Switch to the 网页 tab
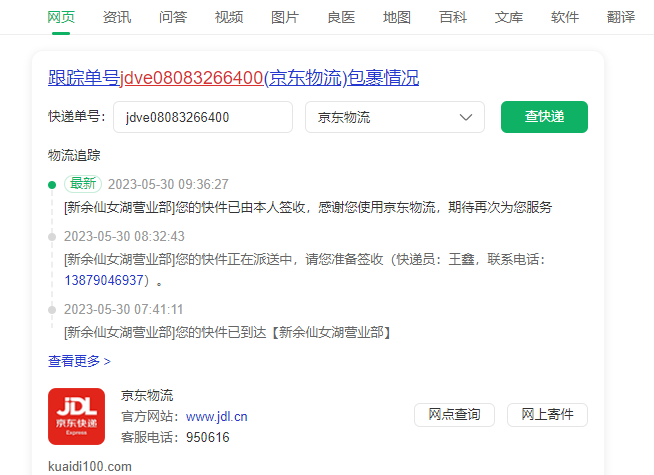Image resolution: width=654 pixels, height=475 pixels. point(61,17)
